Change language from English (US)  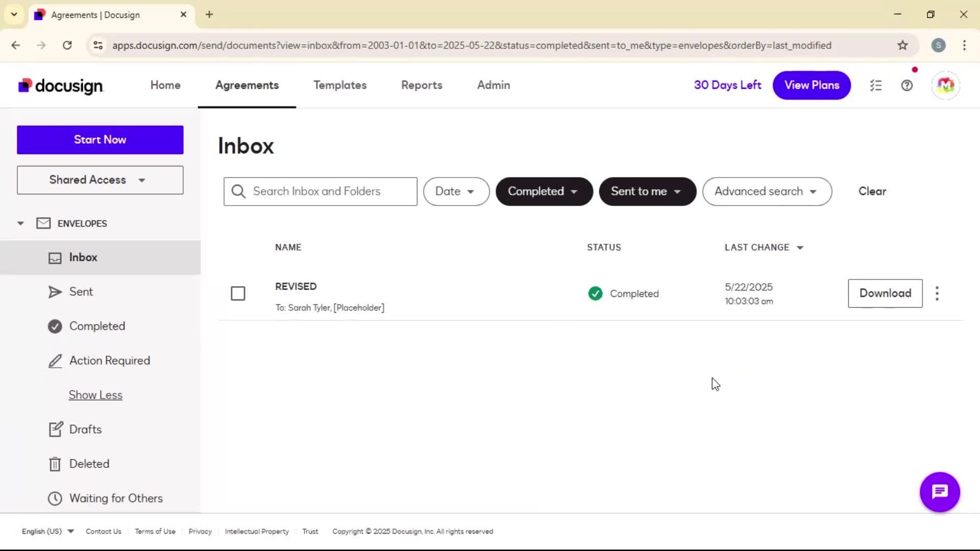48,531
